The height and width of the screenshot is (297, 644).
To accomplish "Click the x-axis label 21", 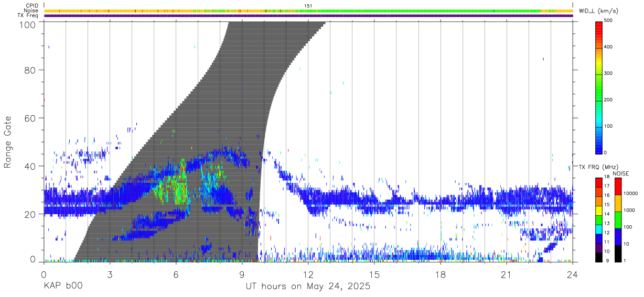I will pyautogui.click(x=507, y=274).
